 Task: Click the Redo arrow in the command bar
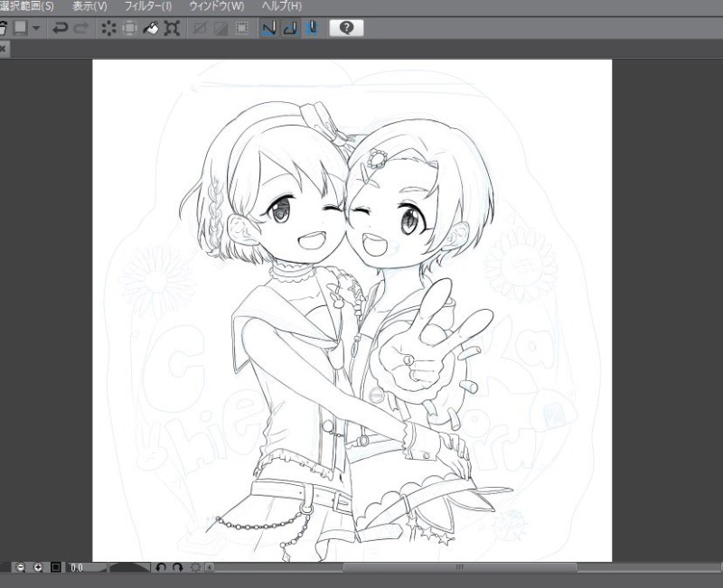(81, 28)
